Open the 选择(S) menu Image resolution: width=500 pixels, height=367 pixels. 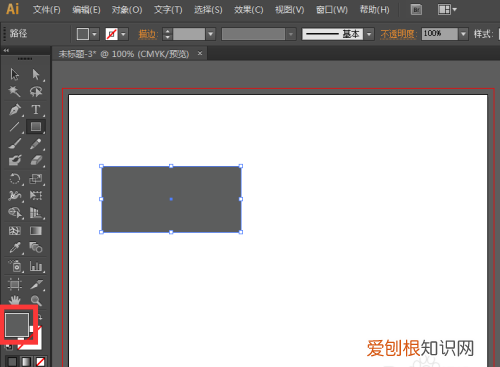pyautogui.click(x=208, y=10)
